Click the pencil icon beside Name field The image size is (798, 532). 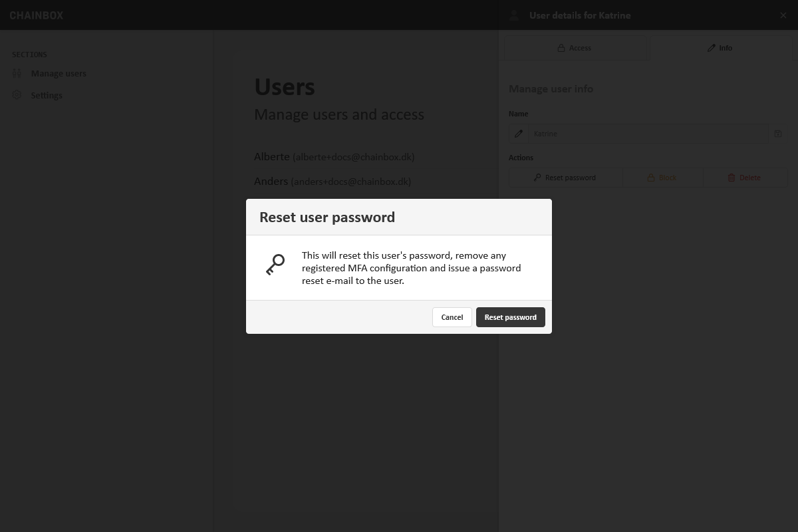519,134
